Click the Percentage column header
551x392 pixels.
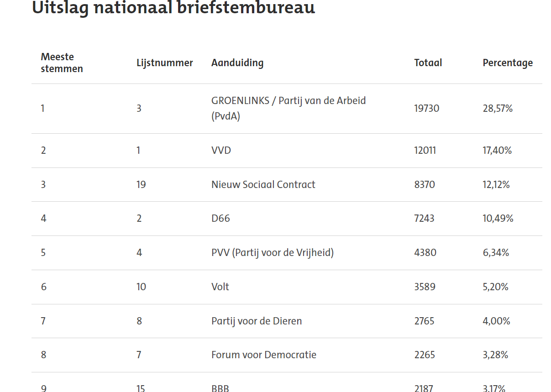(507, 63)
